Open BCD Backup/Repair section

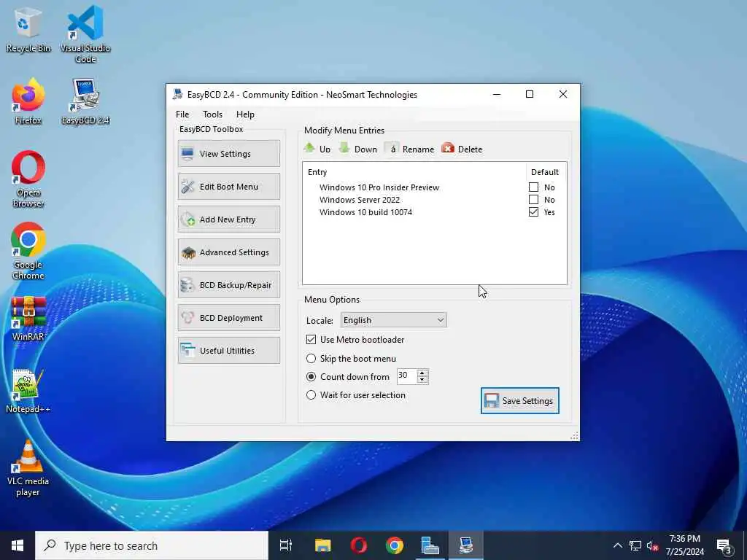click(228, 285)
